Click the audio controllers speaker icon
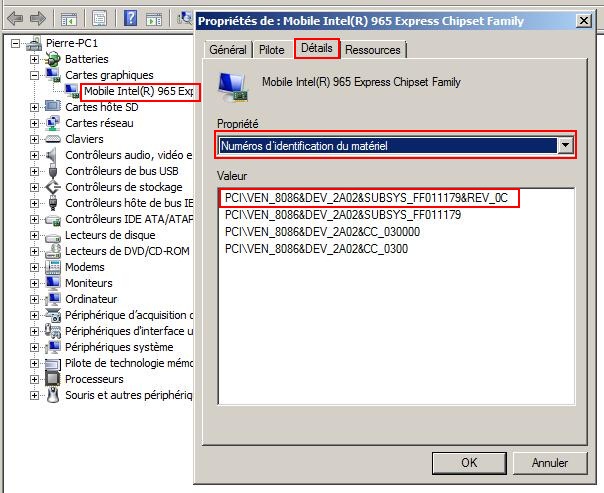Image resolution: width=604 pixels, height=493 pixels. [x=52, y=155]
